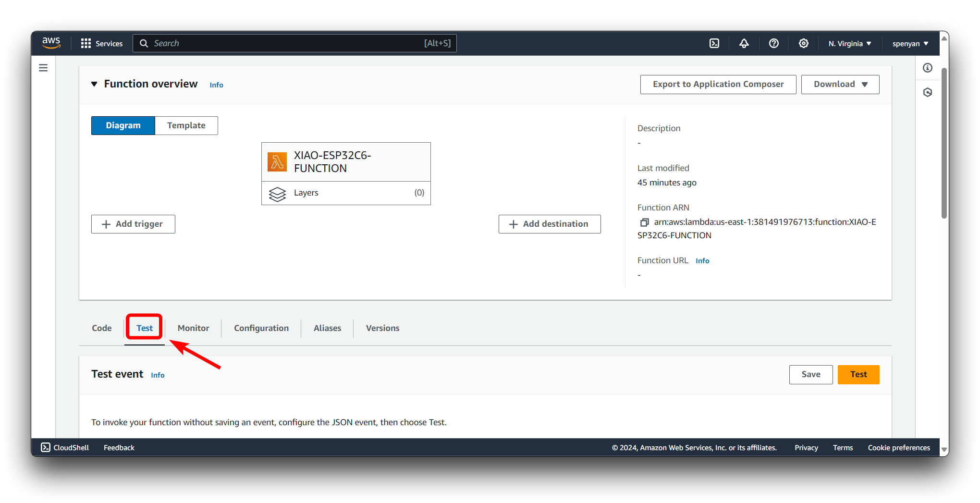Click the Add trigger button
The height and width of the screenshot is (503, 980).
click(x=133, y=224)
